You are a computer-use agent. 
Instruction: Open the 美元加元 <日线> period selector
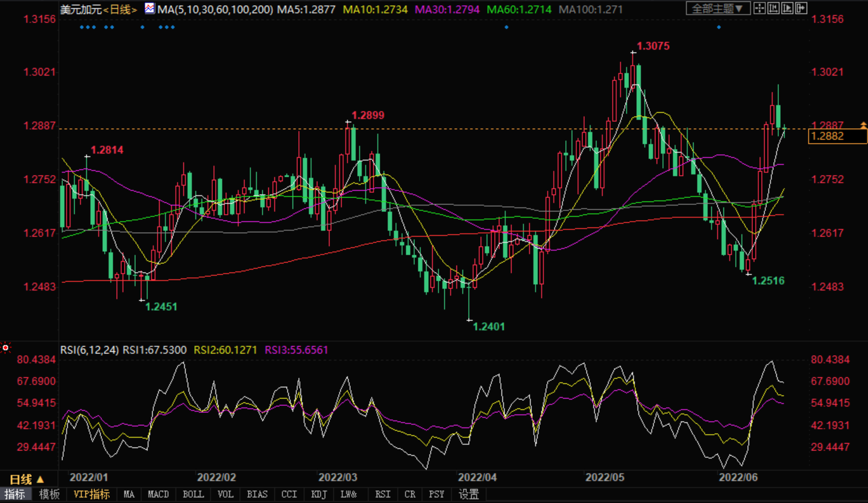tap(99, 9)
